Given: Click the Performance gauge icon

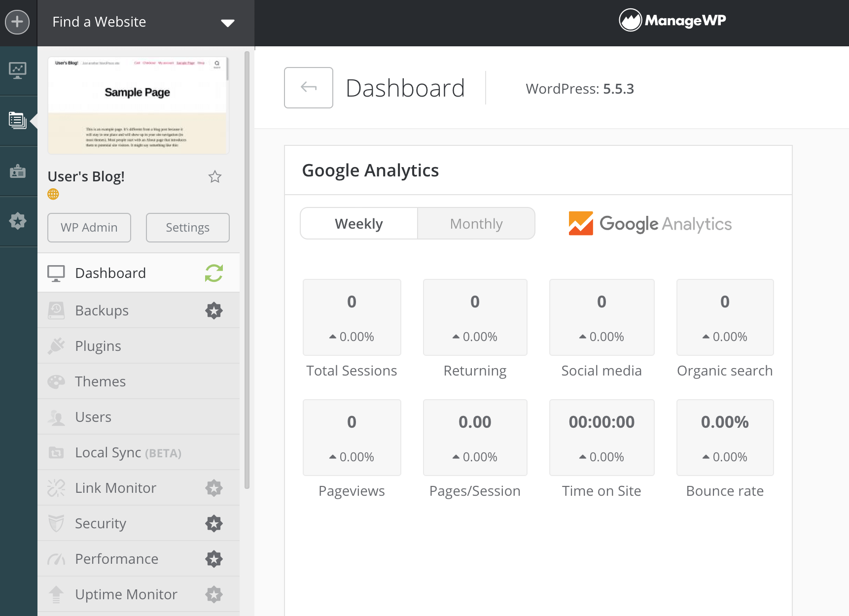Looking at the screenshot, I should (56, 559).
